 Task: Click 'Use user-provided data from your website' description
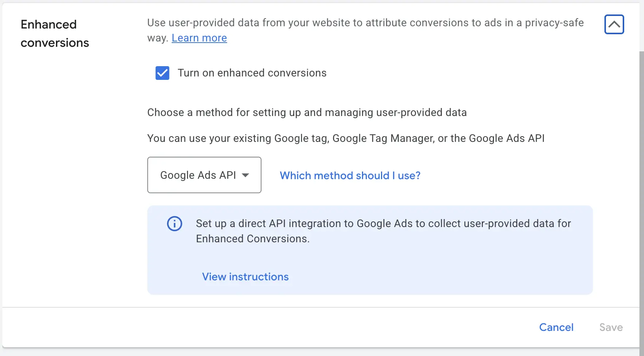pyautogui.click(x=365, y=30)
